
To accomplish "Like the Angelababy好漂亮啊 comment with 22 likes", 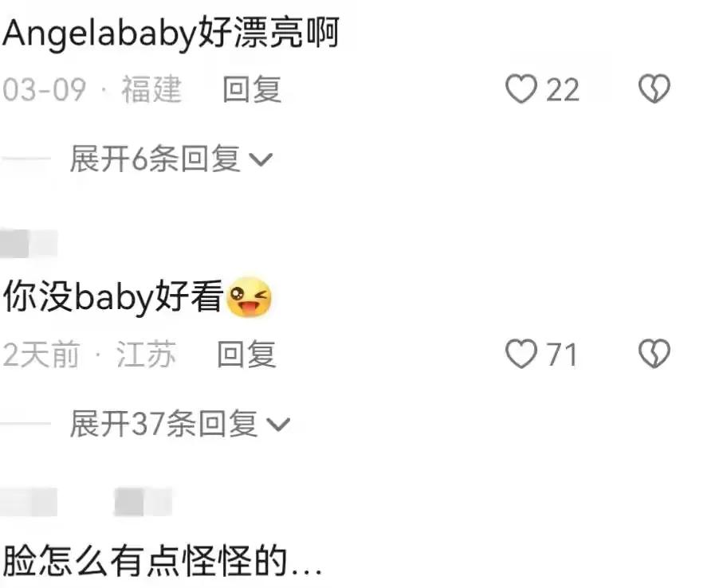I will [521, 89].
